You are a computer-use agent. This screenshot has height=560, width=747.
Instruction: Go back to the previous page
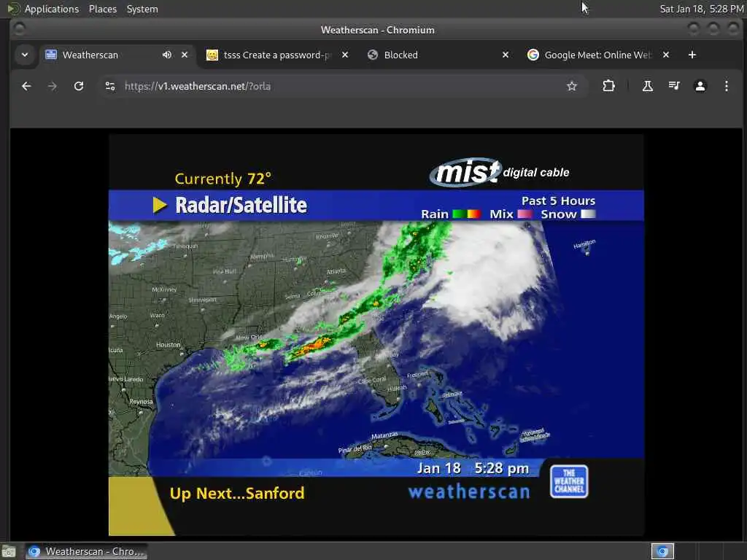click(26, 86)
